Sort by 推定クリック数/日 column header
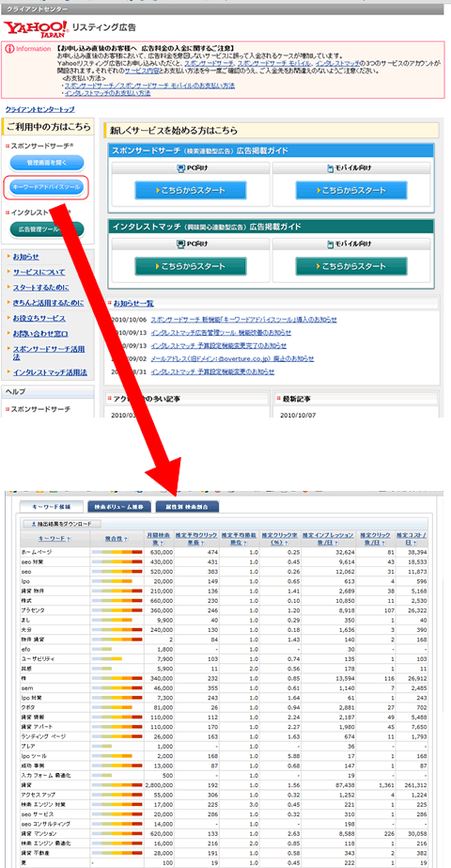 pos(375,539)
